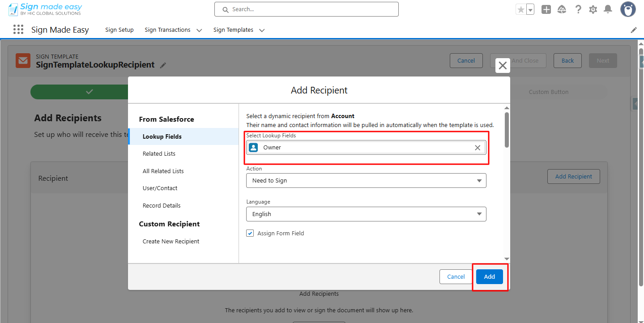Click the user profile avatar

click(628, 9)
